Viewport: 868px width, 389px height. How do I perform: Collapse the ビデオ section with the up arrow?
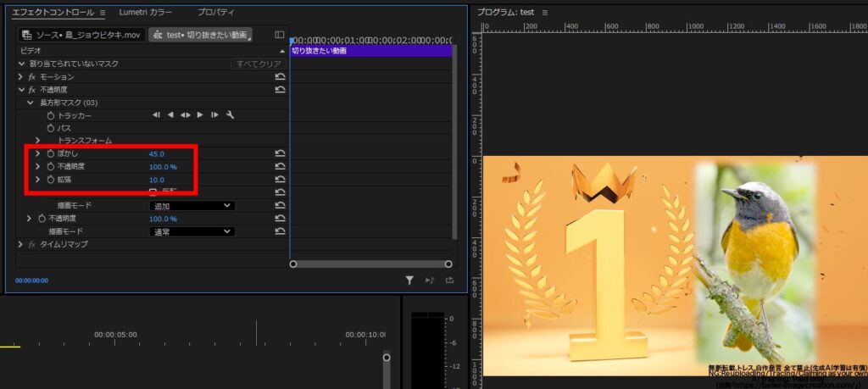point(281,51)
